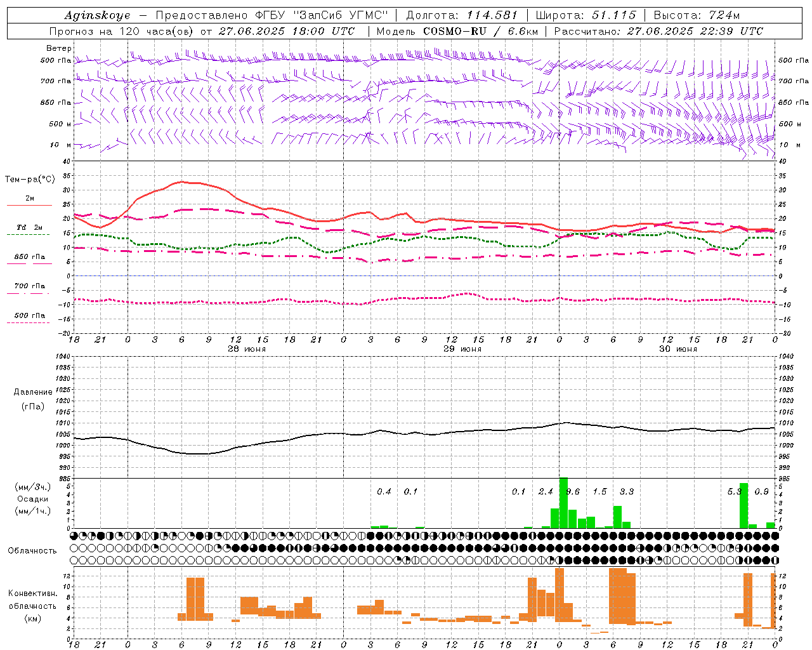812x650 pixels.
Task: Click the dotted pink '500 гПа' temperature legend sample
Action: click(28, 323)
